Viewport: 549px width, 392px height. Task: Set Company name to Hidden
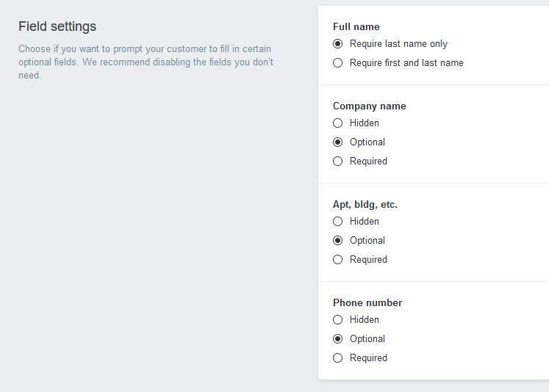338,123
